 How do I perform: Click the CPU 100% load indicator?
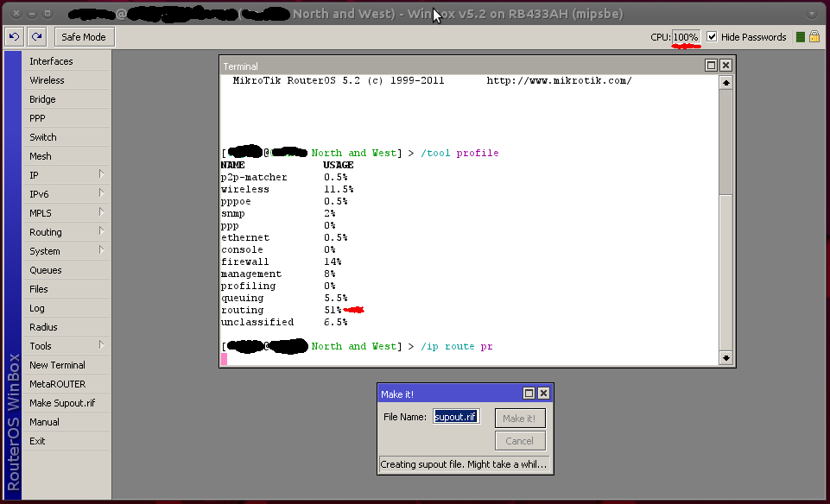pyautogui.click(x=686, y=37)
